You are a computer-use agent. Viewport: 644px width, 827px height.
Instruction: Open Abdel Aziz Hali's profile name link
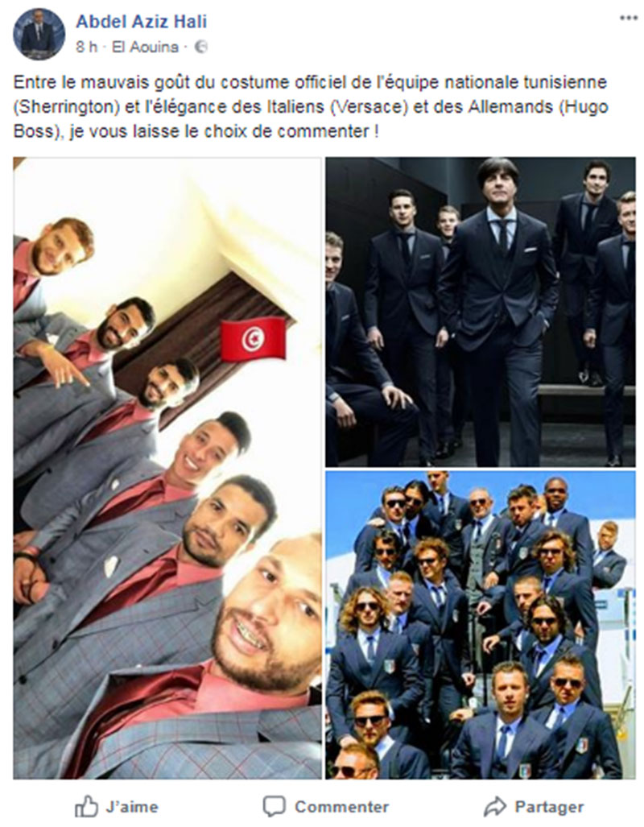(142, 22)
